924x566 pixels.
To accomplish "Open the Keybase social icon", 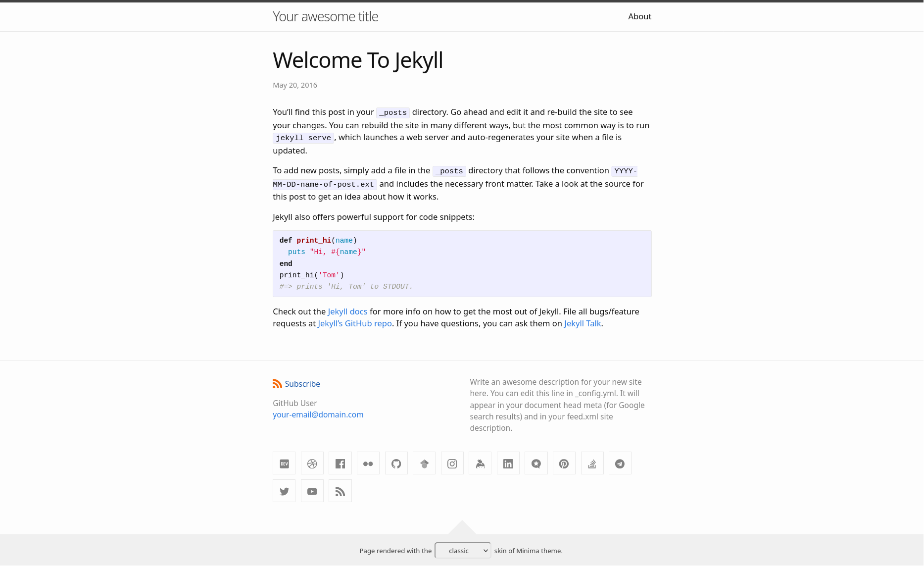I will click(480, 463).
